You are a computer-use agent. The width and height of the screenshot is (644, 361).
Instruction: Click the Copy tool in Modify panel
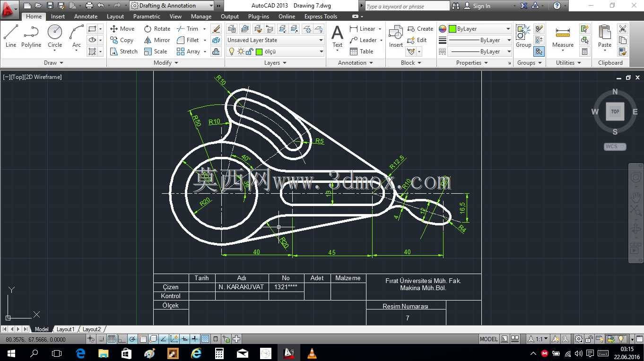click(x=122, y=40)
